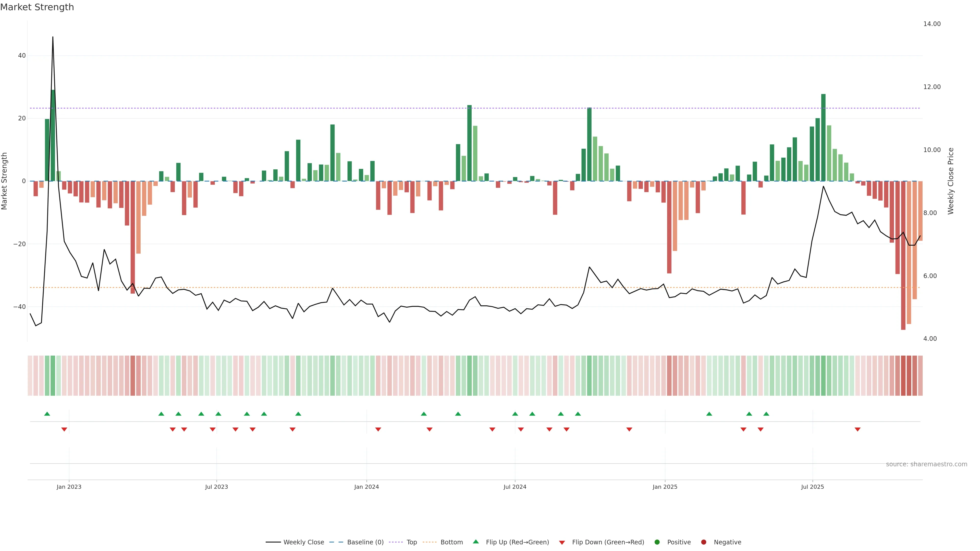Click last green flip-up marker before Jul 2025

pos(766,414)
